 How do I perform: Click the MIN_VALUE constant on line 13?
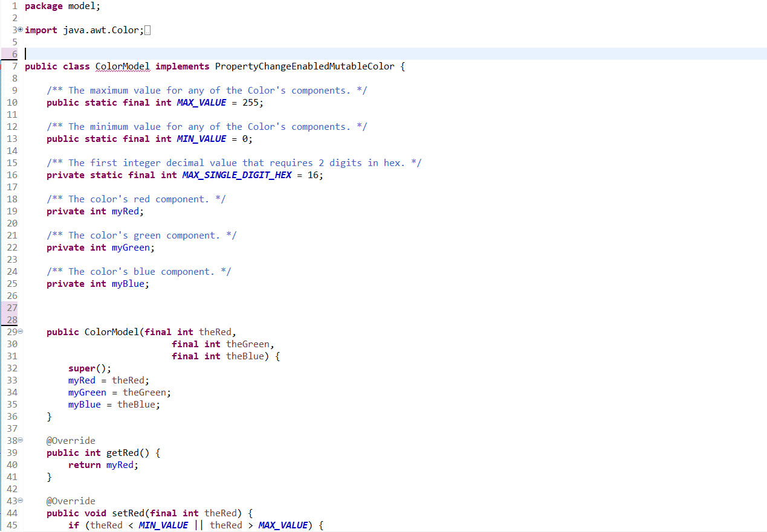point(201,138)
